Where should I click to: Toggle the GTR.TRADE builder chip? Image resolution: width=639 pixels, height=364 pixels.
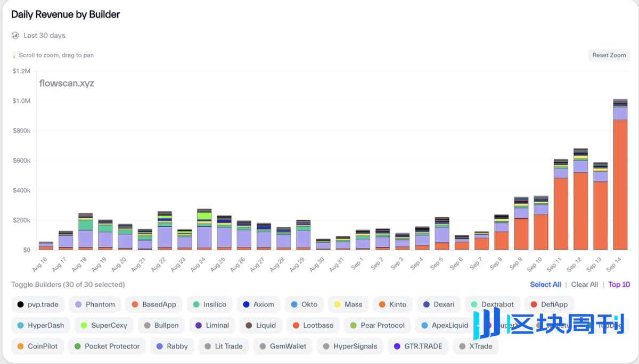(x=418, y=346)
